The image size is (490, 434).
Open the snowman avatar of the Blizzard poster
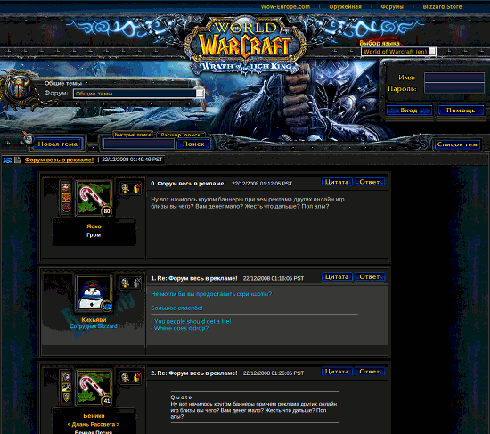click(94, 293)
